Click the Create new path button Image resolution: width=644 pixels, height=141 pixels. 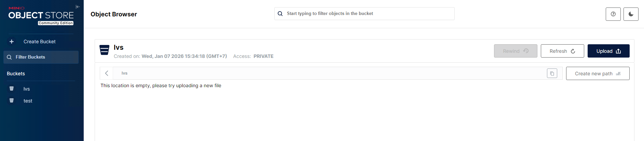pos(597,74)
